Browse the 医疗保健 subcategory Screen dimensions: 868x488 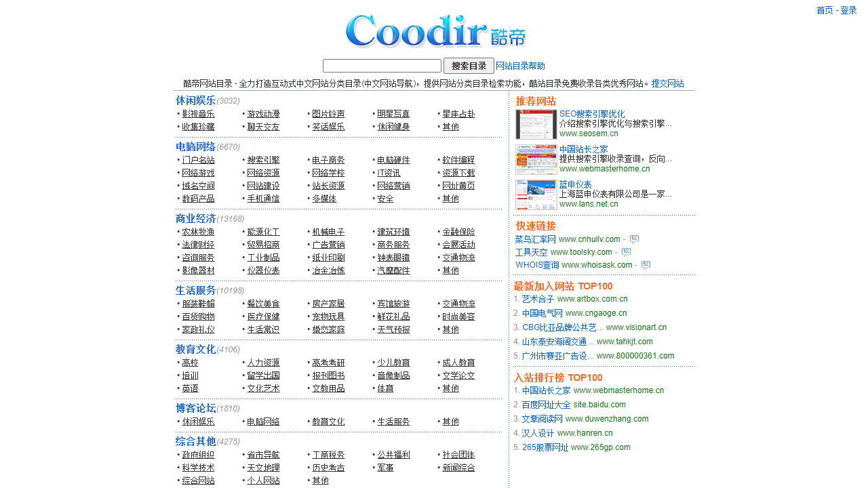click(263, 317)
